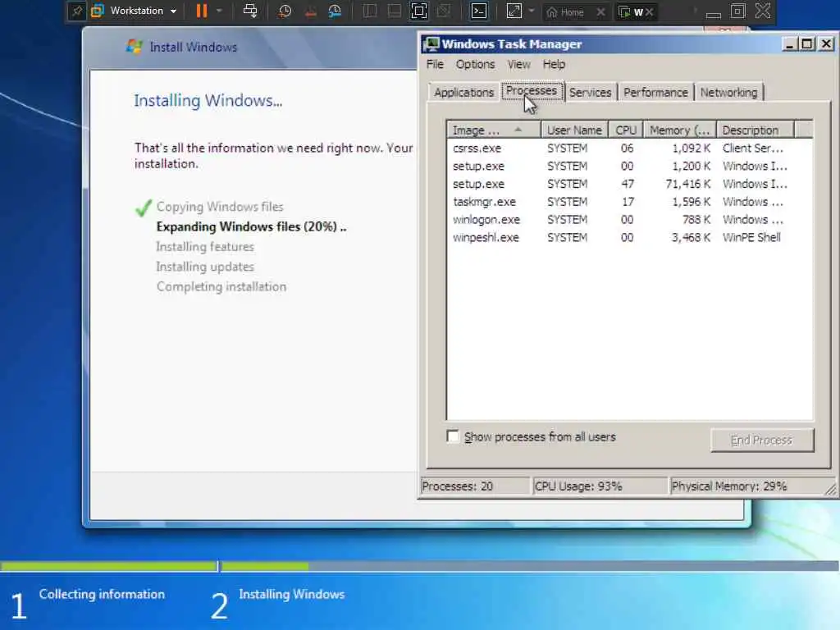
Task: Click the Task Manager resize grip corner
Action: coord(830,489)
